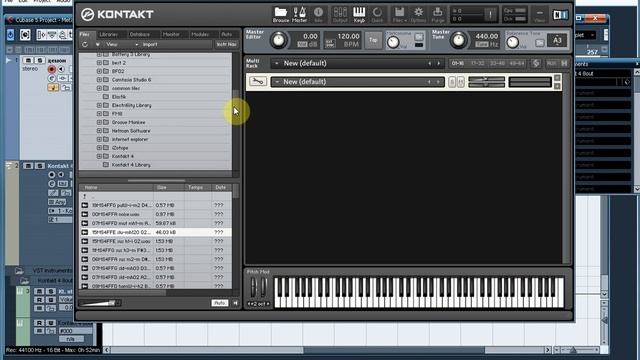Open the Files disk menu

(x=399, y=14)
